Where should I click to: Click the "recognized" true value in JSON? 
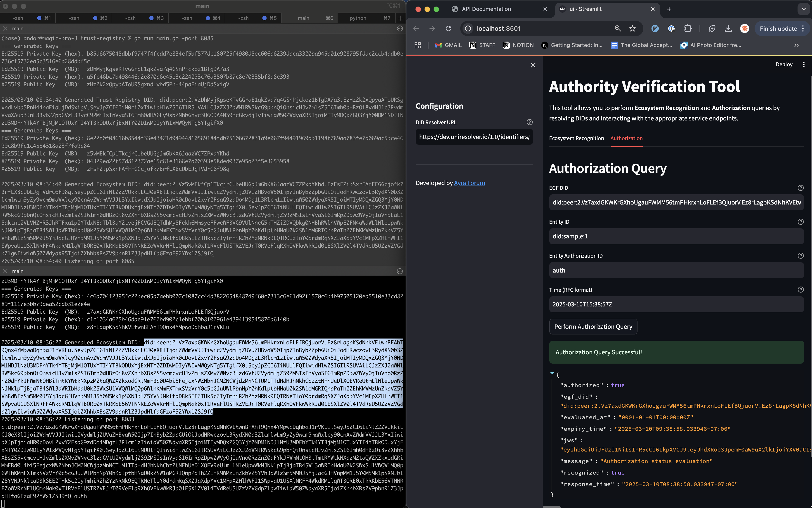[617, 473]
